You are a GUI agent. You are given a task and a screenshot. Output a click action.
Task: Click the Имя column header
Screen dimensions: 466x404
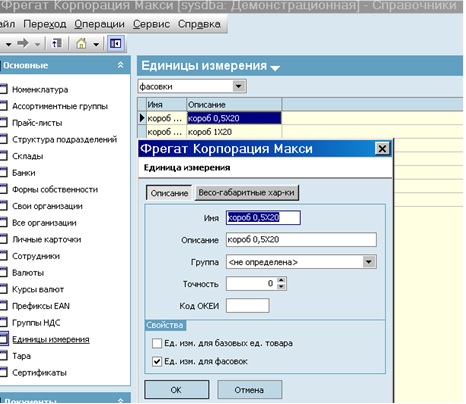166,105
